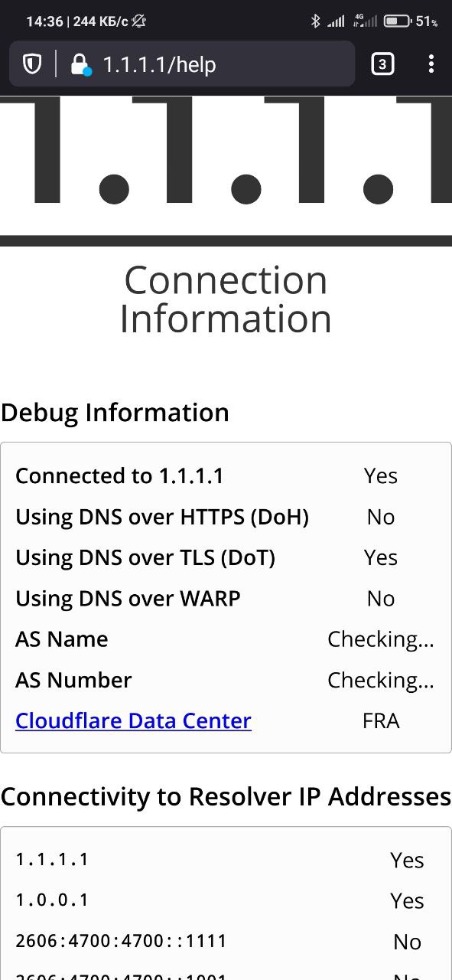Tap the FRA data center code
Viewport: 452px width, 980px height.
point(381,721)
